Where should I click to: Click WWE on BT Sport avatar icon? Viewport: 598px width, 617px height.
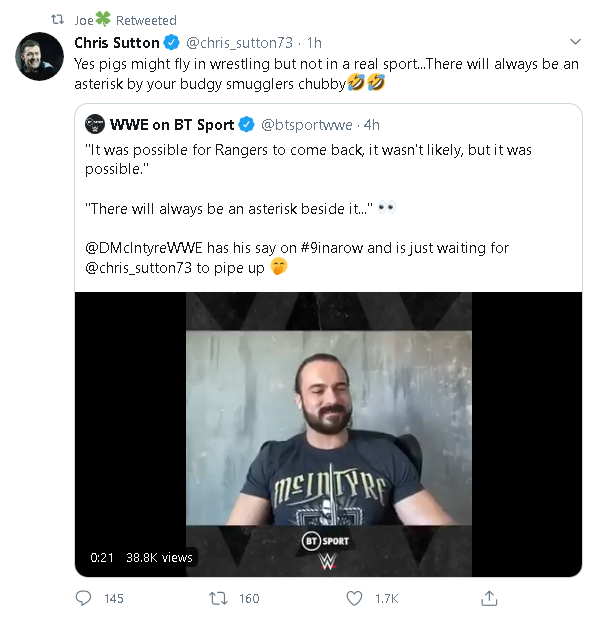point(95,124)
